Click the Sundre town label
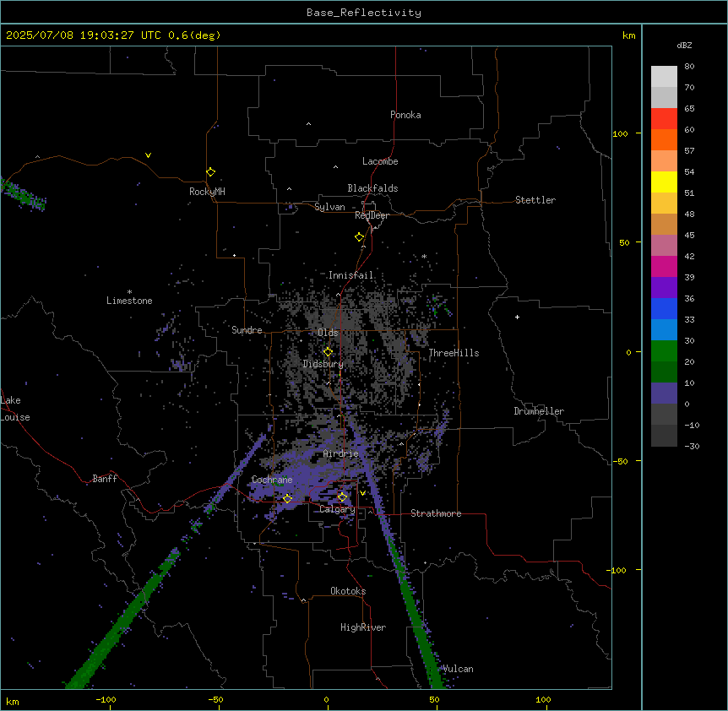This screenshot has width=728, height=711. (247, 330)
